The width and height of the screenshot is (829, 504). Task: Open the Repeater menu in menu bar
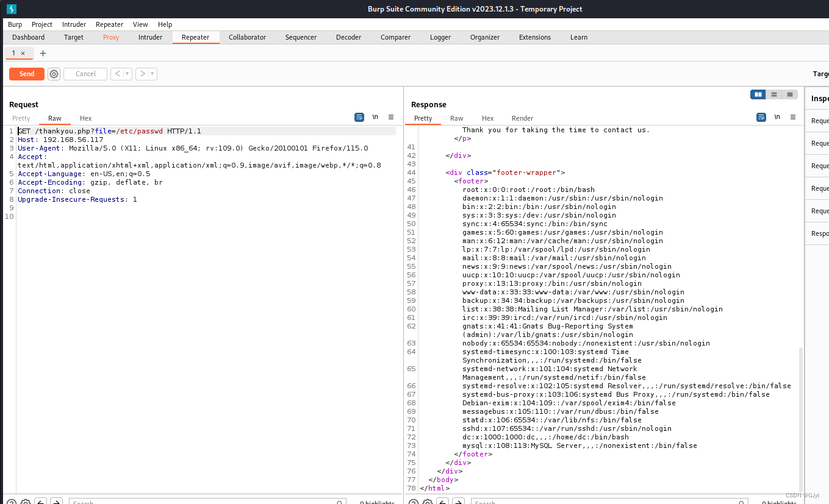point(110,24)
